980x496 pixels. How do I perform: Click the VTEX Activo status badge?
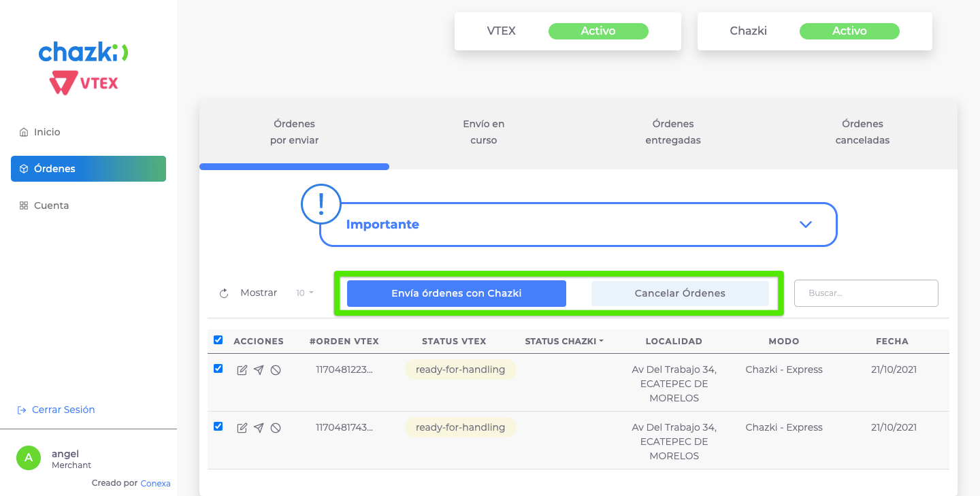point(598,31)
